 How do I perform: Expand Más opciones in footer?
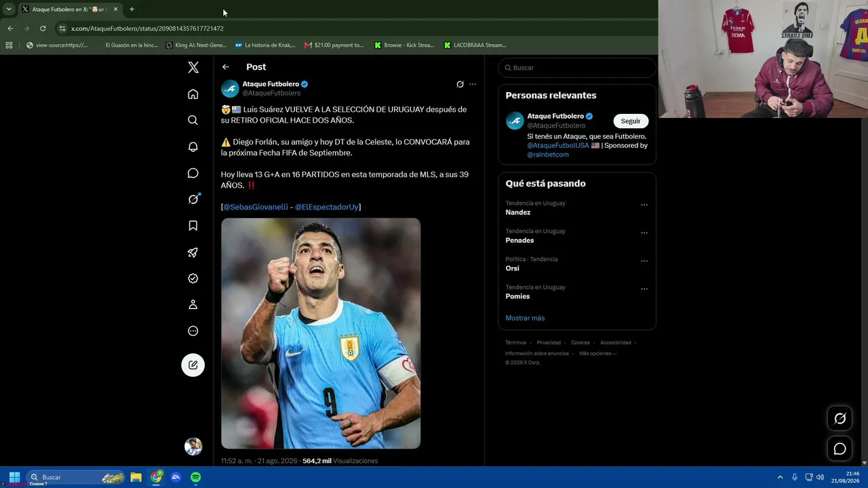click(x=597, y=354)
